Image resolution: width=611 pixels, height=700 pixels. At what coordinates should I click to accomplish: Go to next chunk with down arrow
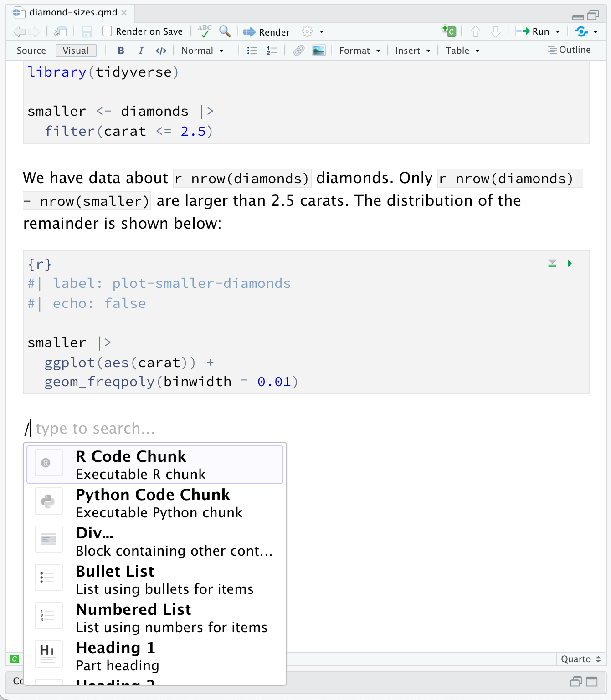click(x=496, y=31)
